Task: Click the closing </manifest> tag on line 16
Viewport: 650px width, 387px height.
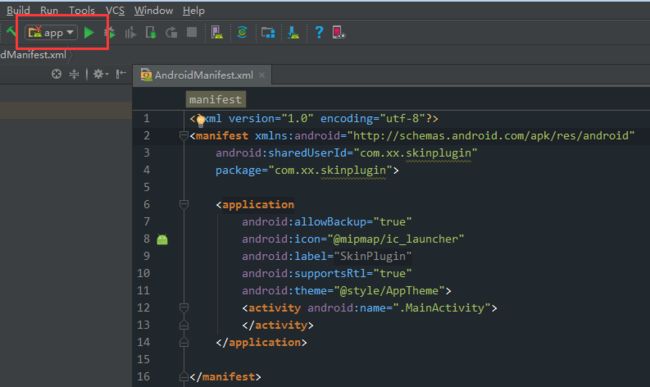Action: [225, 377]
